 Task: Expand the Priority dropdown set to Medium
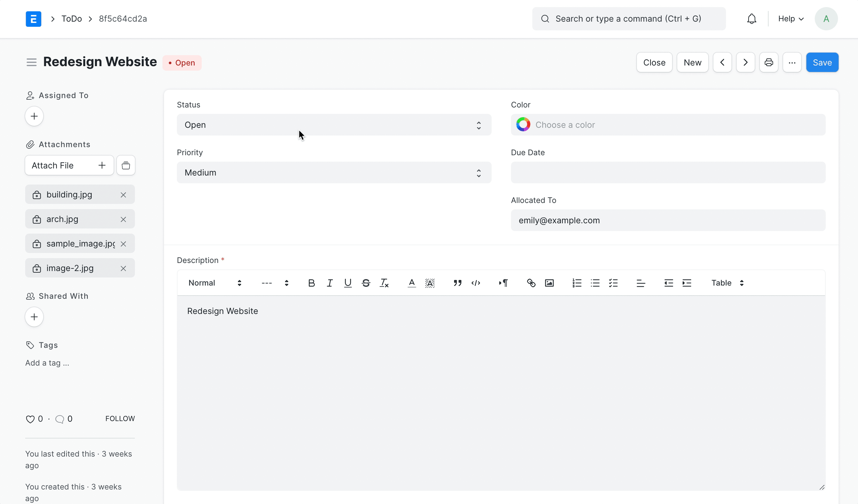(x=334, y=173)
